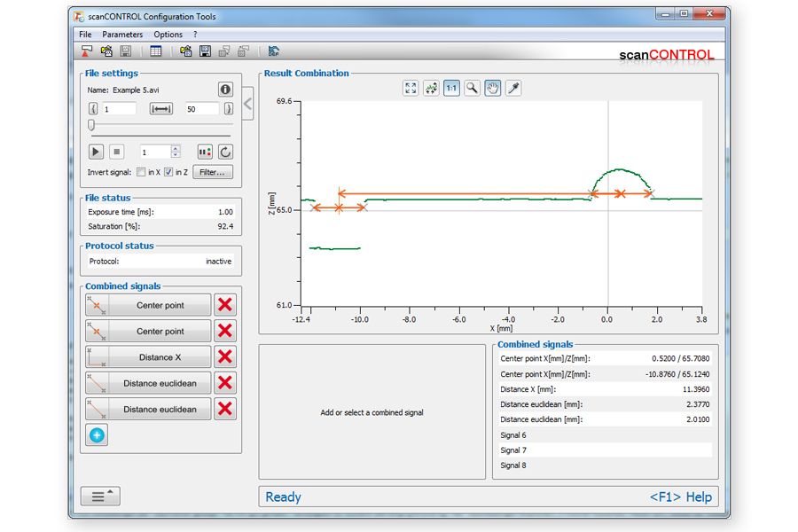The width and height of the screenshot is (798, 532).
Task: Choose the eyedropper point-picker tool
Action: coord(513,88)
